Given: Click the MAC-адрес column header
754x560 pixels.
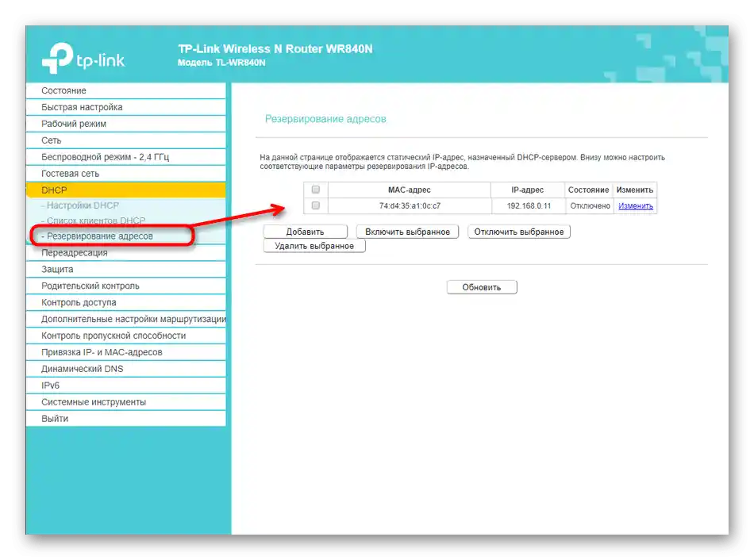Looking at the screenshot, I should [x=410, y=190].
